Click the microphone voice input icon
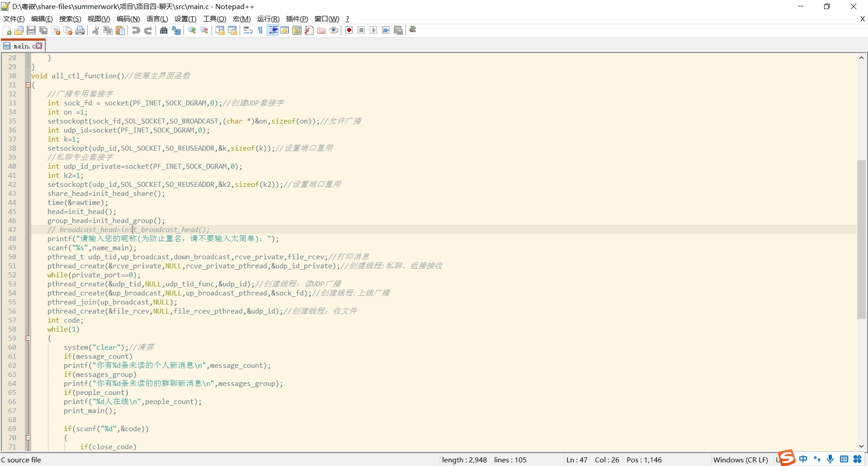Image resolution: width=868 pixels, height=466 pixels. 830,459
